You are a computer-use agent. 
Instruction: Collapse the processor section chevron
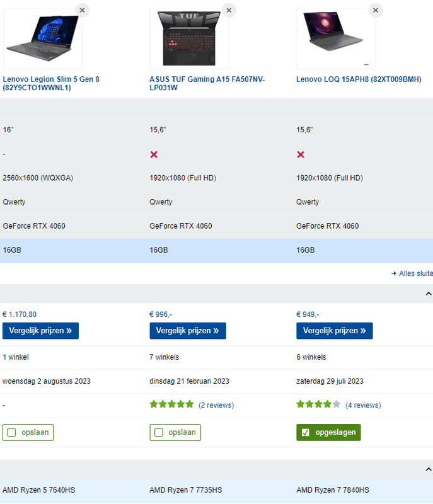[x=428, y=469]
